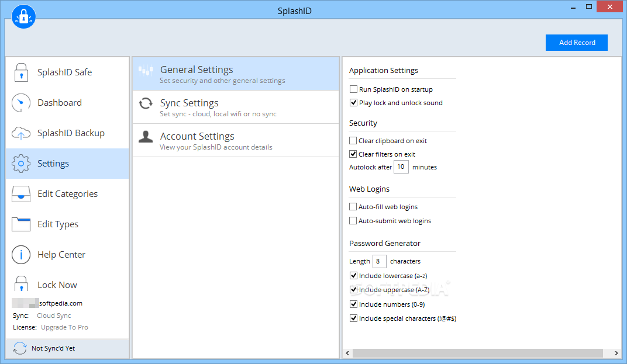Enable Auto-submit web logins
This screenshot has width=627, height=364.
353,220
